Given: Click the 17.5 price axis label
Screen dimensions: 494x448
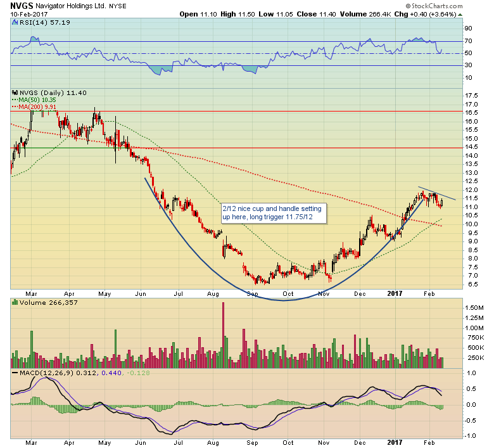Looking at the screenshot, I should (471, 96).
